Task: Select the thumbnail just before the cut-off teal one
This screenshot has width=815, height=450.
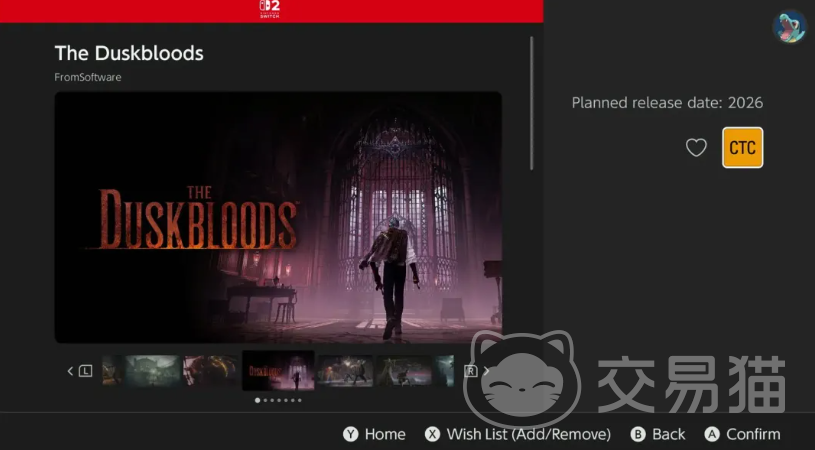Action: 404,370
